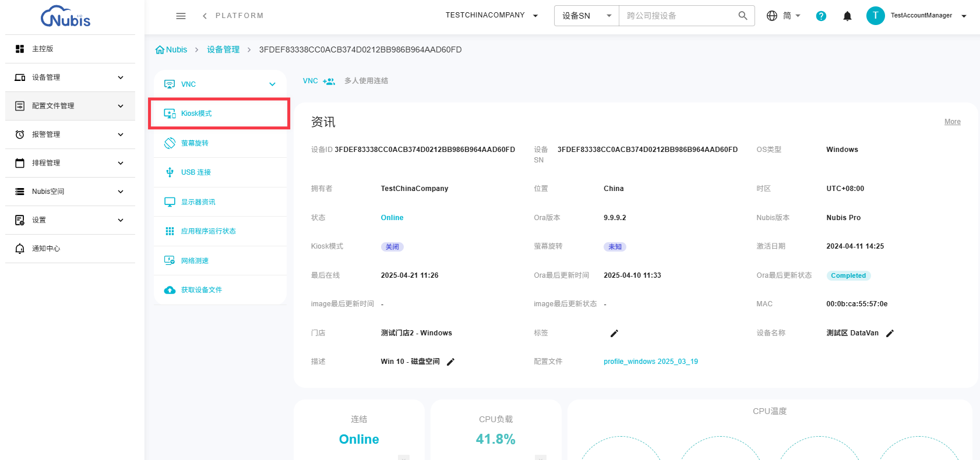980x460 pixels.
Task: Click the More link in 资讯 panel
Action: [x=953, y=122]
